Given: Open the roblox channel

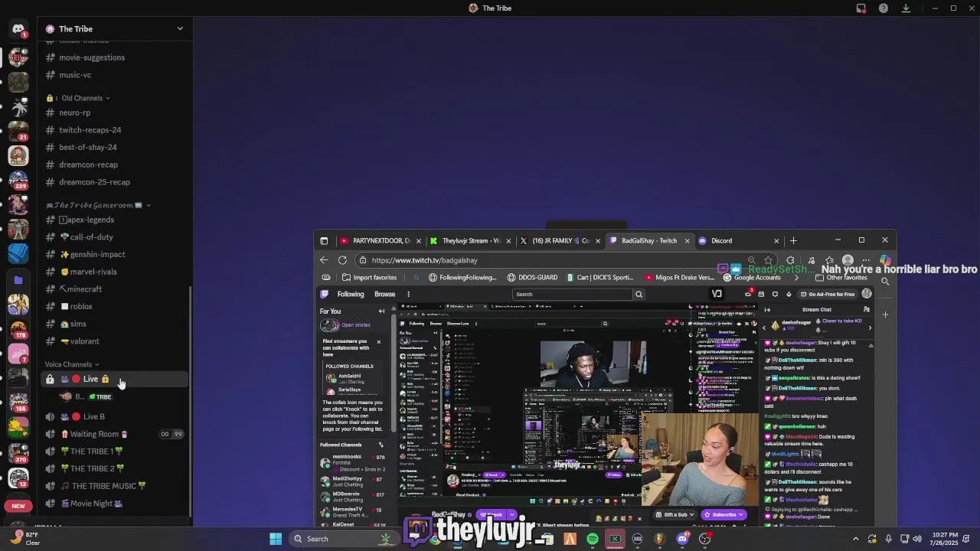Looking at the screenshot, I should pos(115,306).
